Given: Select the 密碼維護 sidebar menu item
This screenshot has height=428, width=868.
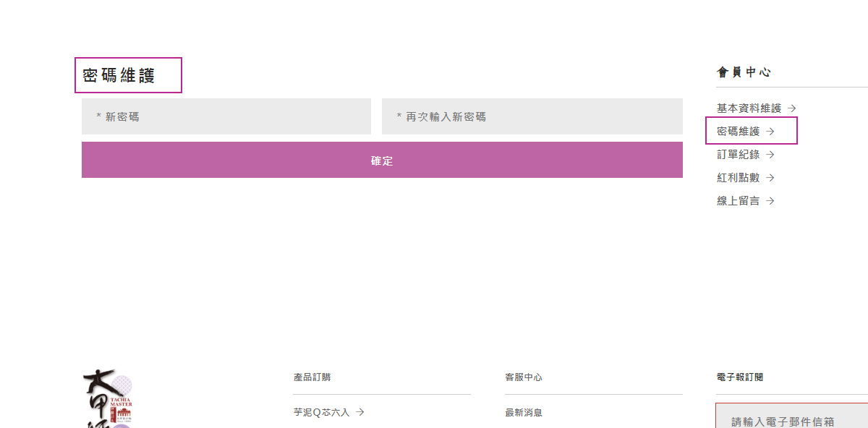Looking at the screenshot, I should point(746,132).
